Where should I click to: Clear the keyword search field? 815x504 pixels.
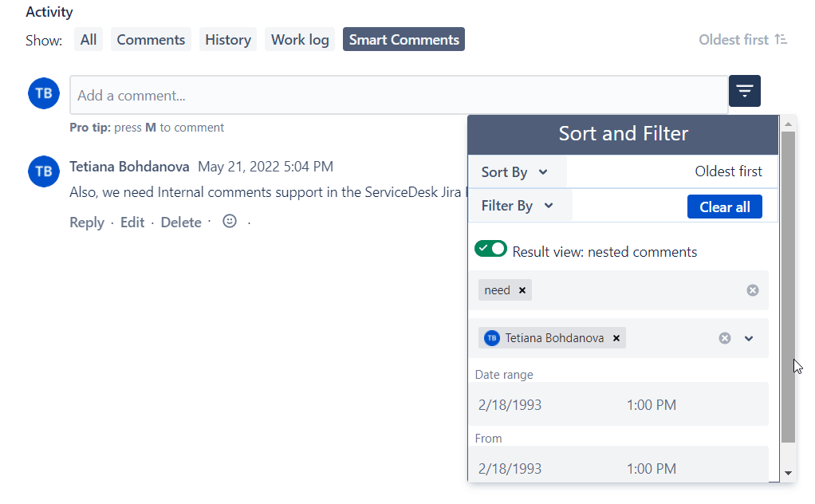pos(752,290)
